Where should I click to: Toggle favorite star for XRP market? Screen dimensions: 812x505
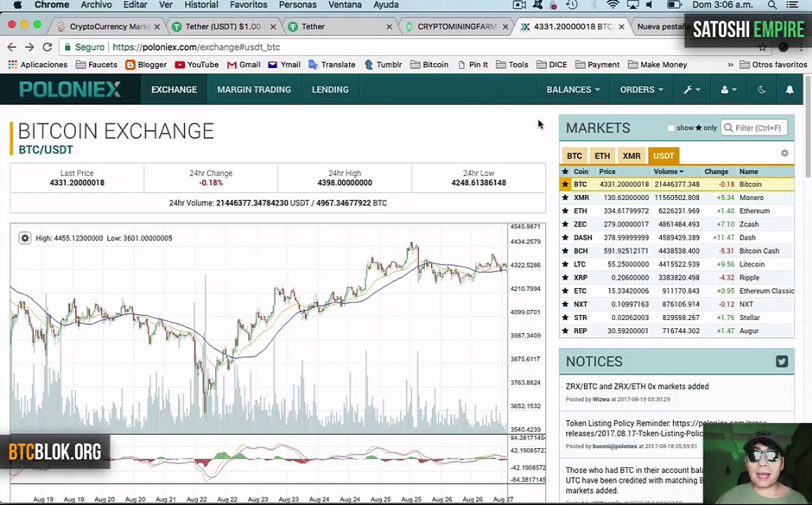(x=565, y=278)
